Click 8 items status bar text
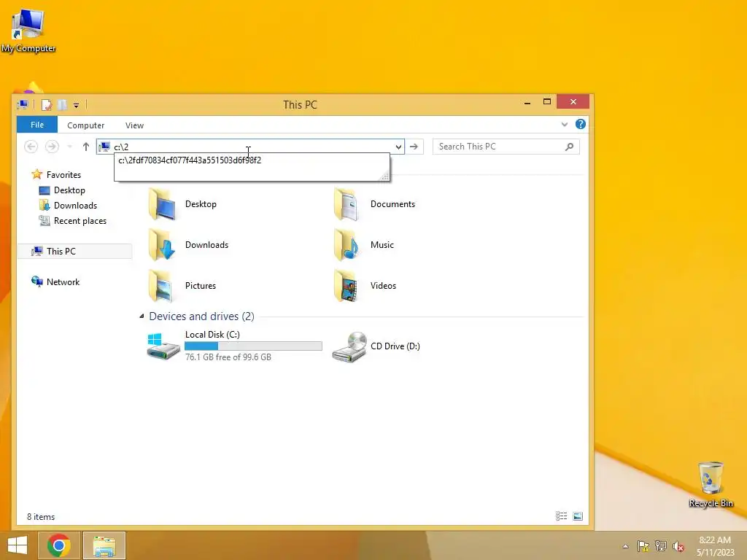The height and width of the screenshot is (560, 747). click(41, 517)
